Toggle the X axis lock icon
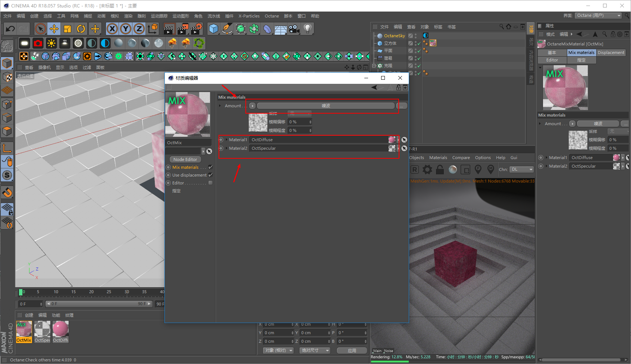631x364 pixels. [112, 29]
